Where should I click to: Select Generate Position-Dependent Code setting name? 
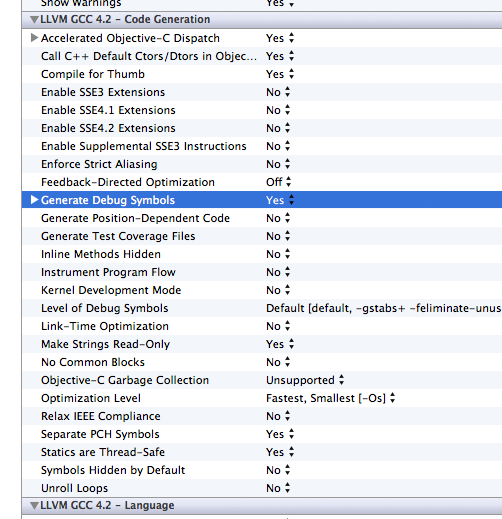point(135,218)
